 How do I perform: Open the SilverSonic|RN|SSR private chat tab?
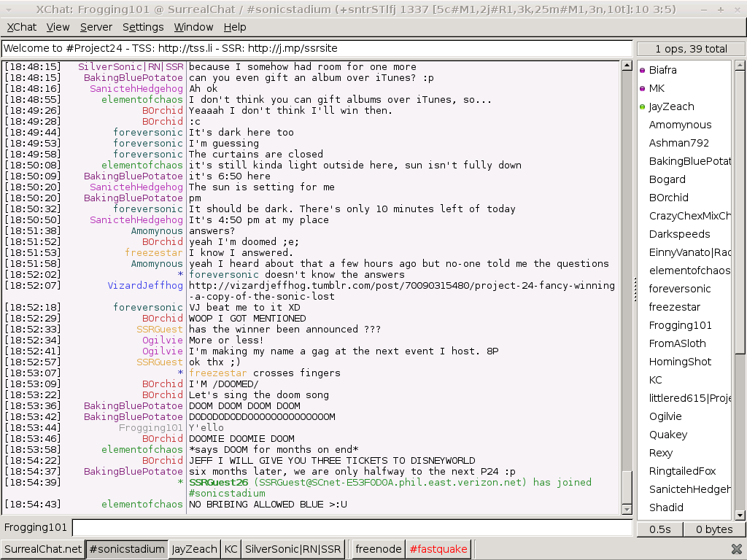click(293, 549)
